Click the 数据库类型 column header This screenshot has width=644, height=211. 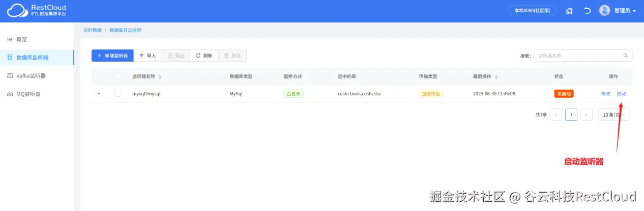click(241, 76)
